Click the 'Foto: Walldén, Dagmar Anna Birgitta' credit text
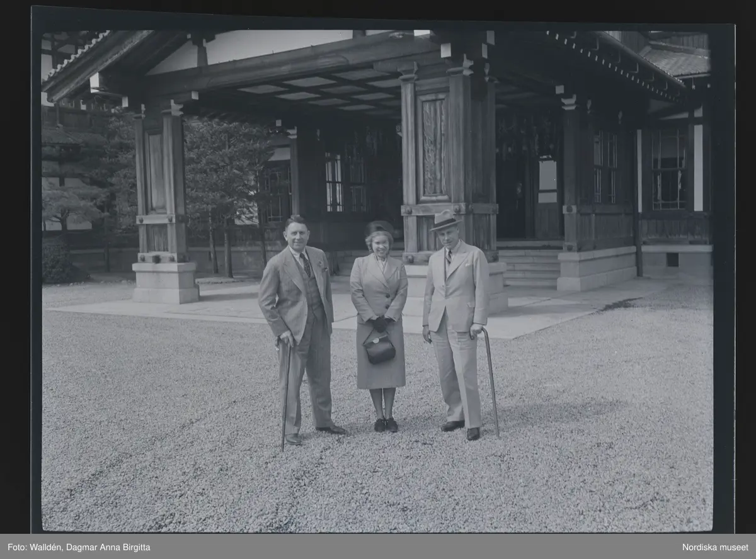Screen dimensions: 756x559 click(x=79, y=547)
